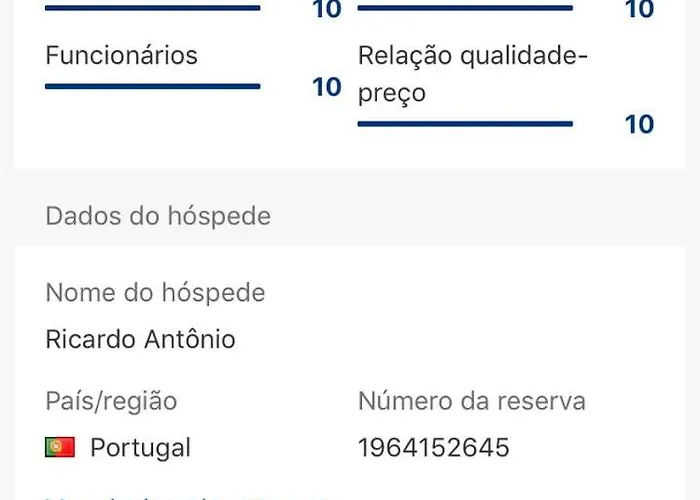This screenshot has width=700, height=500.
Task: Click the País/região field label
Action: click(111, 401)
